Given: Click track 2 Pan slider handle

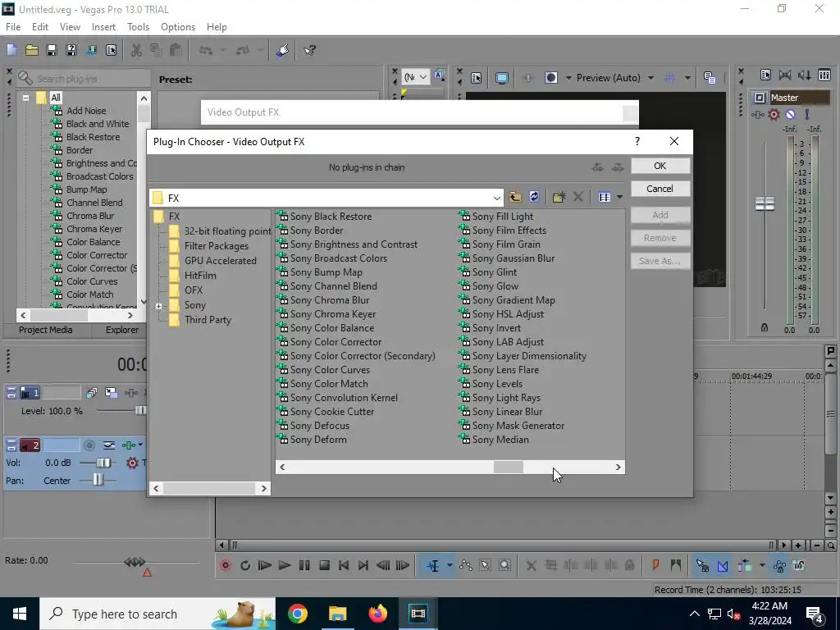Looking at the screenshot, I should coord(98,480).
